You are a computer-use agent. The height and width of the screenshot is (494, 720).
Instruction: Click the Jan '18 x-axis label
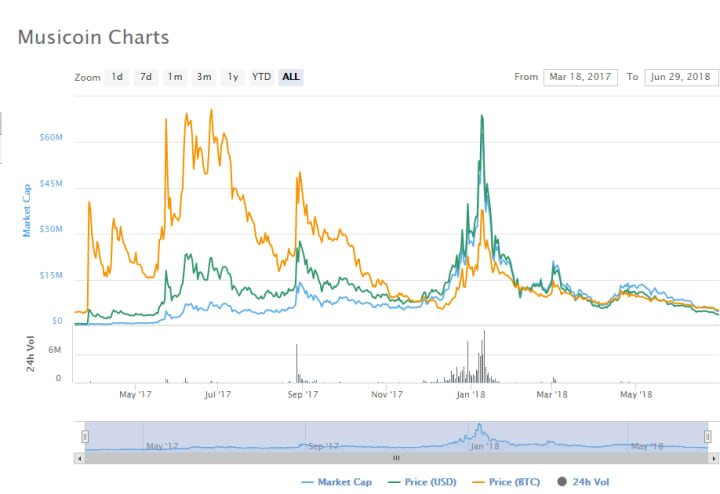click(x=471, y=394)
